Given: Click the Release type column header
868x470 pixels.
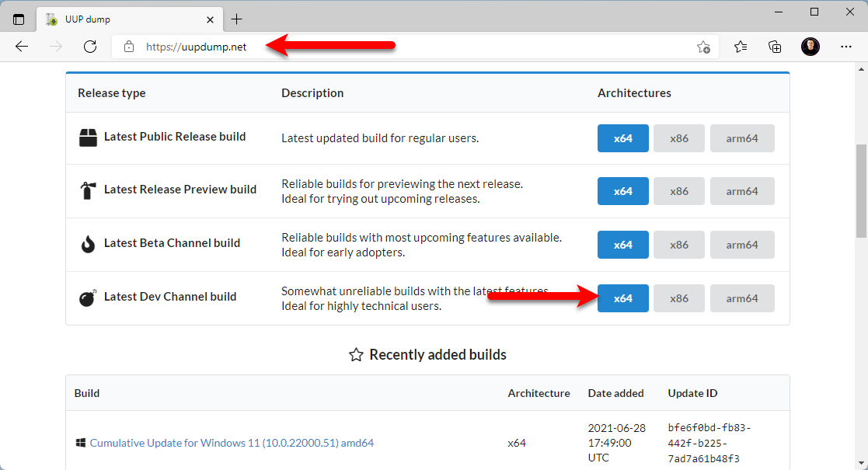Looking at the screenshot, I should point(112,93).
